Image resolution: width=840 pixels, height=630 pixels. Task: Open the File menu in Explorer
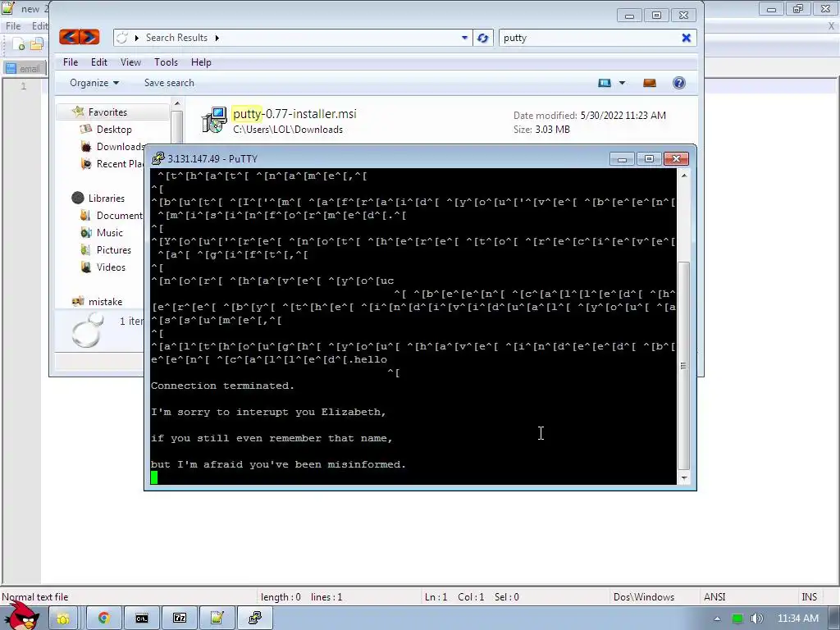(x=71, y=62)
